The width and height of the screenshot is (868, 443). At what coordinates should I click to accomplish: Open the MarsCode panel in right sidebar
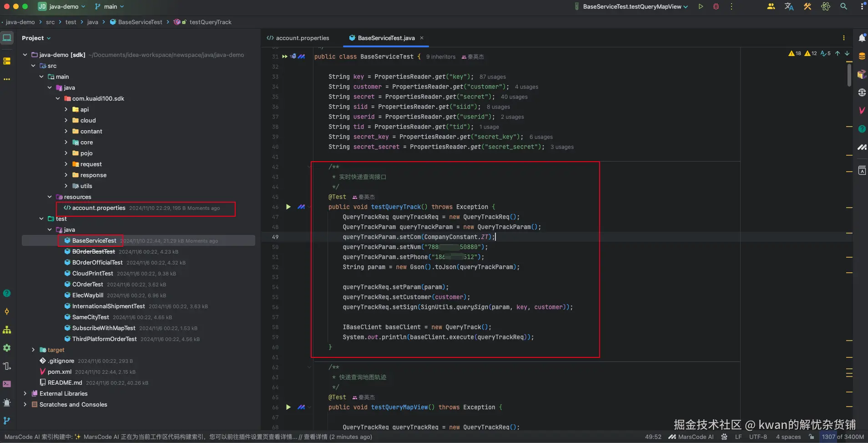[x=862, y=147]
